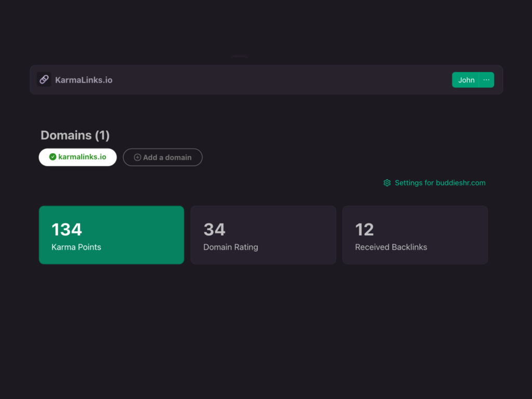Open the KarmaLinks.io brand name link
Viewport: 532px width, 399px height.
84,80
